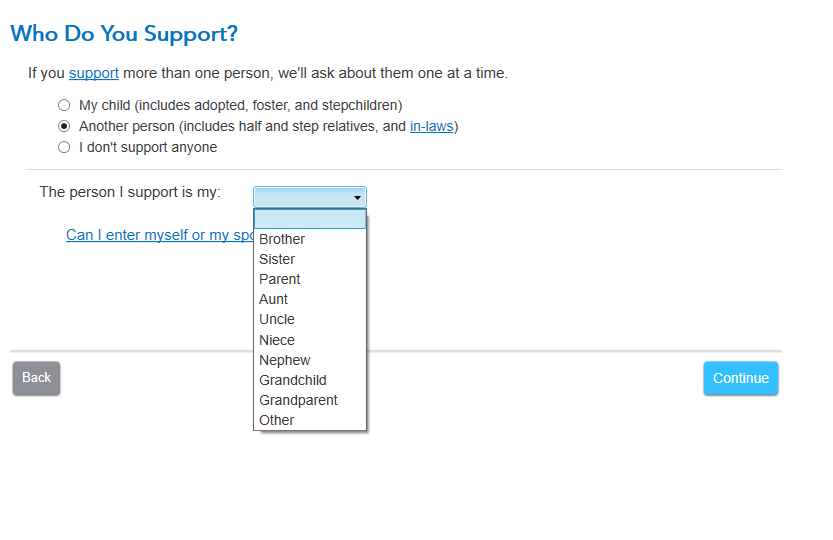The height and width of the screenshot is (540, 833).
Task: Select Niece in the dropdown list
Action: [277, 340]
